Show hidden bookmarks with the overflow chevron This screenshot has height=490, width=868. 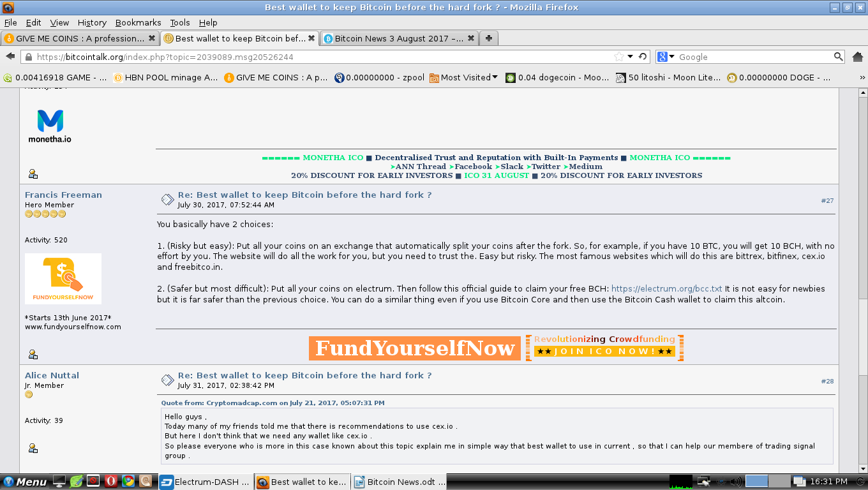(x=862, y=77)
